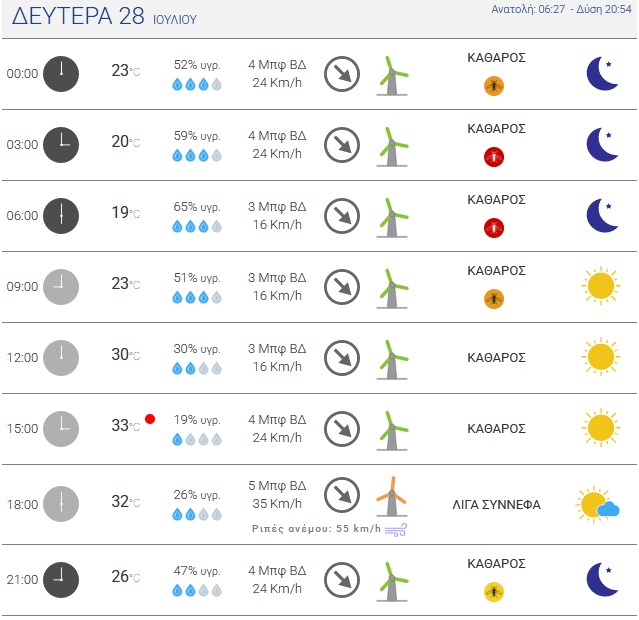Click the humidity droplets under 65% υγρ.
Viewport: 639px width, 620px height.
point(197,226)
